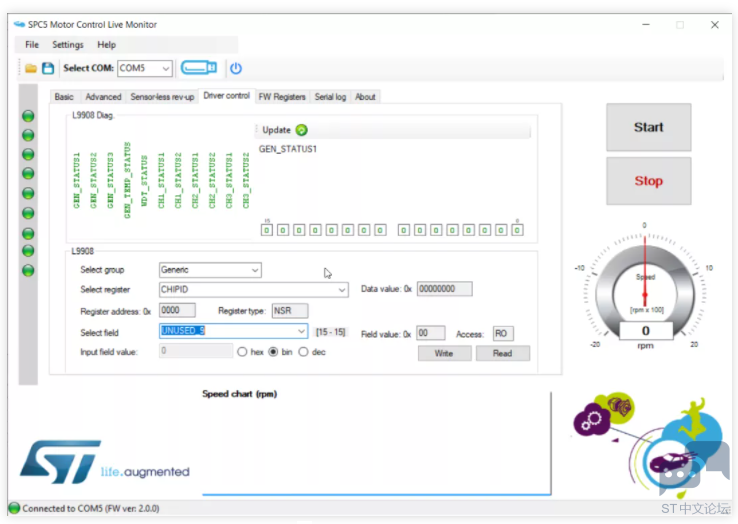Click the serial connect plug icon
738x524 pixels.
199,68
